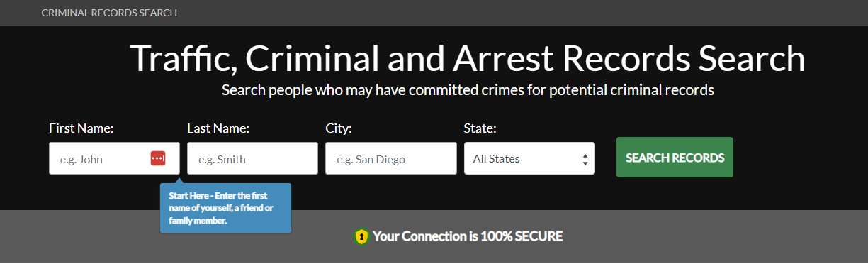Click the e.g. San Diego placeholder text
Image resolution: width=868 pixels, height=264 pixels.
point(371,159)
